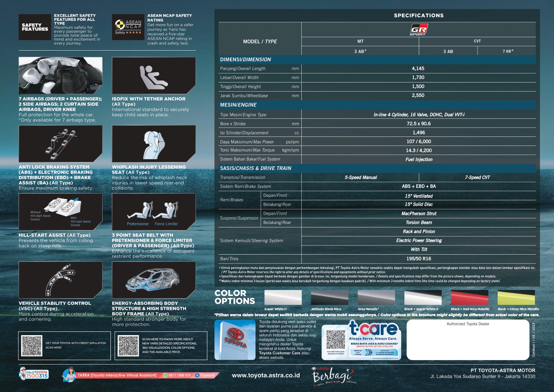The width and height of the screenshot is (554, 392).
Task: Click the seat belt pretensioner illustration
Action: click(154, 212)
